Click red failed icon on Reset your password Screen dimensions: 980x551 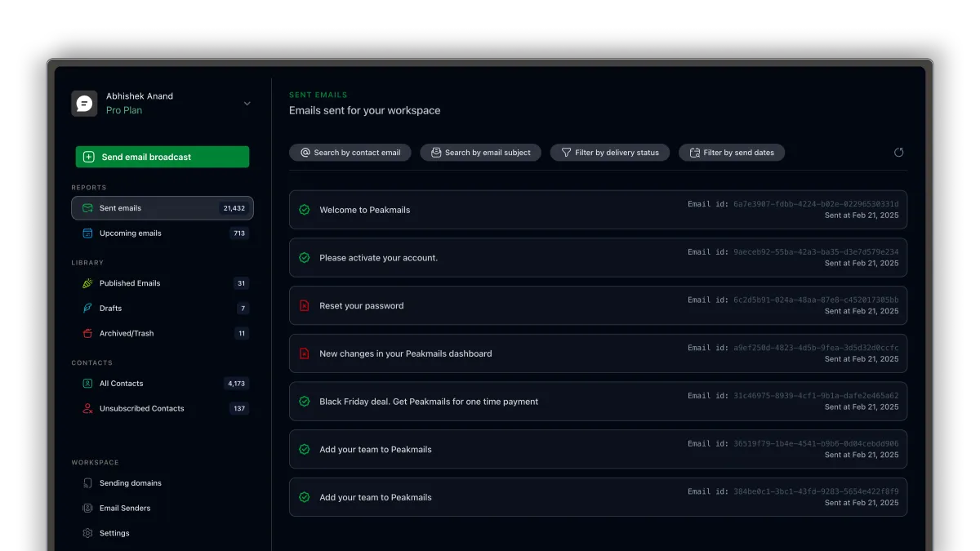click(x=305, y=306)
